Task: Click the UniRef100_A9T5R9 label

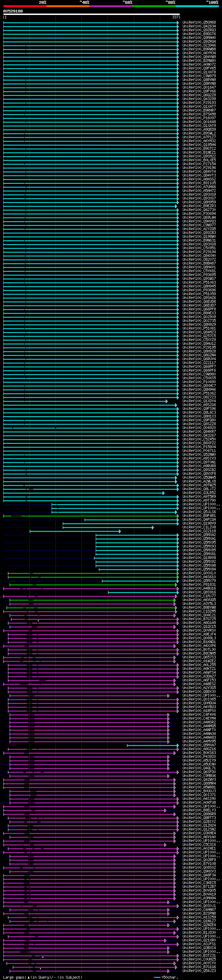Action: tap(199, 496)
